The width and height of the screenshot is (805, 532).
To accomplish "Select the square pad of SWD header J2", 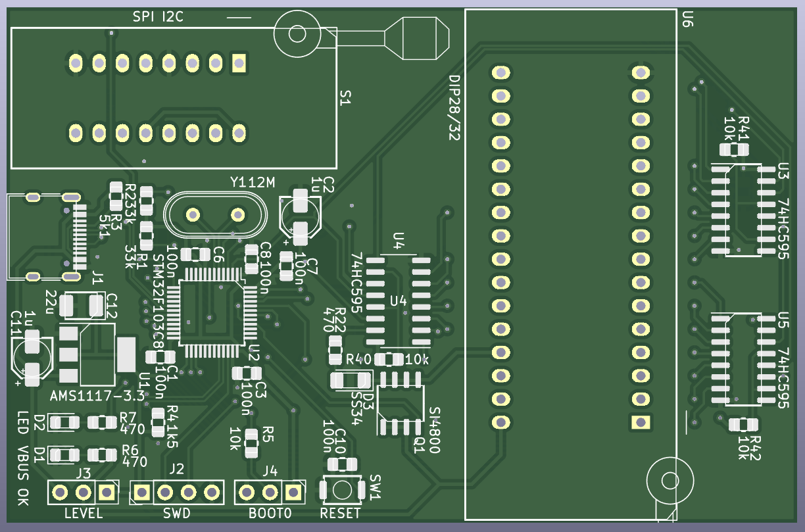I will [x=142, y=492].
